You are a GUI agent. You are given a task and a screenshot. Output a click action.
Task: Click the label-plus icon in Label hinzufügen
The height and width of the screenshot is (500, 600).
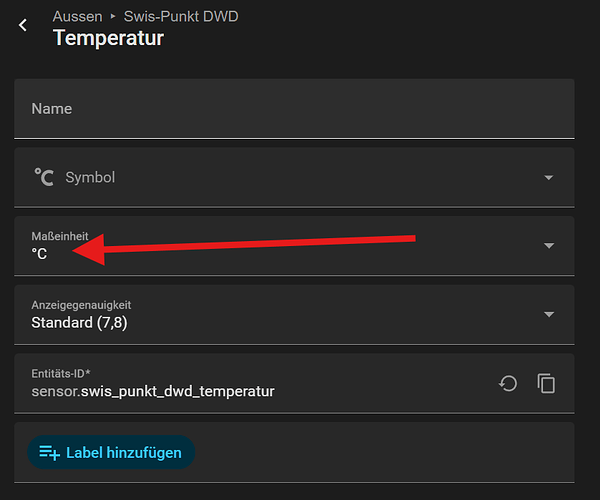50,453
